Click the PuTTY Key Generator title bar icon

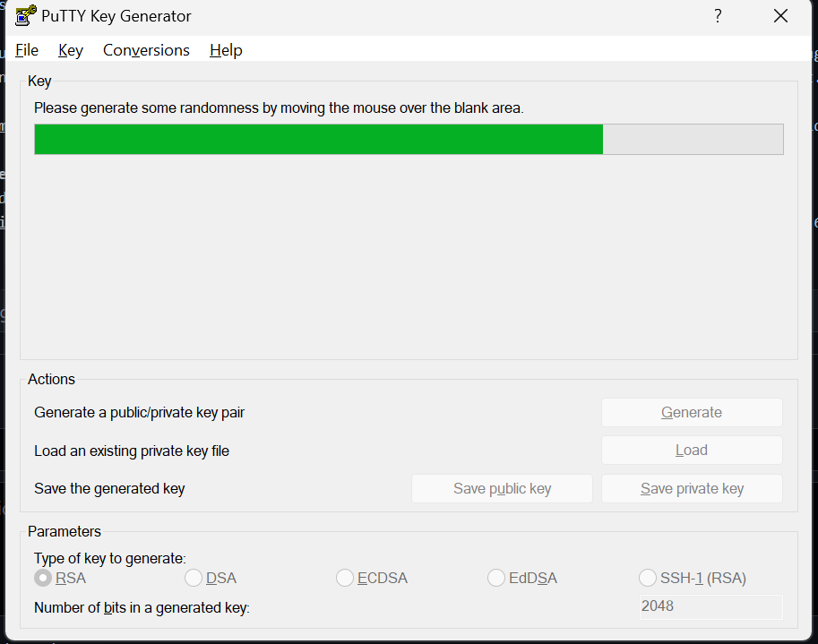point(26,15)
